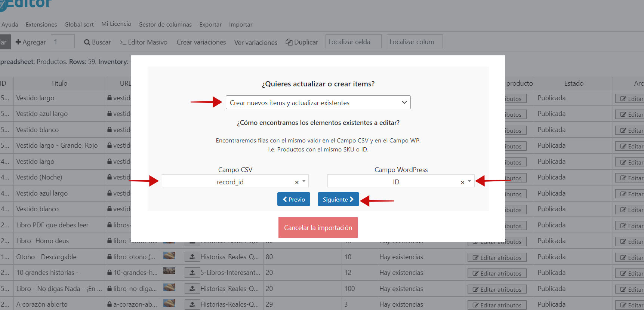The height and width of the screenshot is (310, 644).
Task: Click upload icon in the 10 grandes historias row
Action: coord(192,273)
